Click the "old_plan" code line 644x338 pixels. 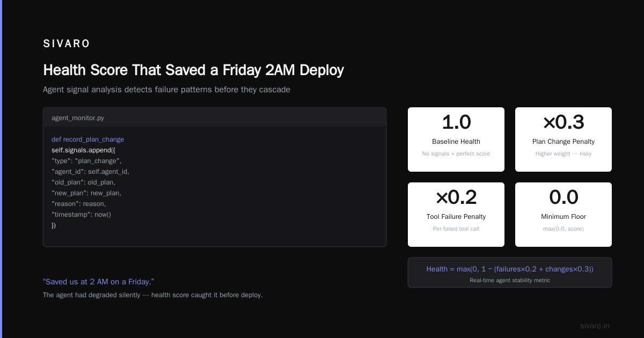click(x=83, y=182)
